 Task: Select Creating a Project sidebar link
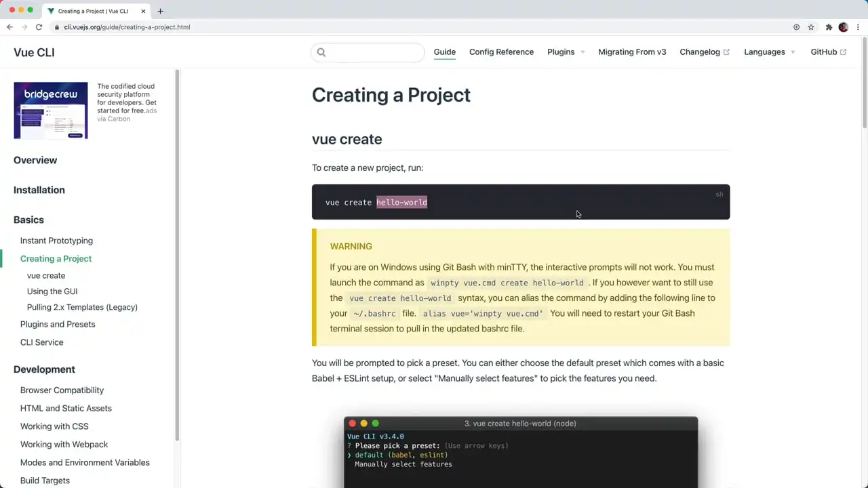click(x=56, y=259)
